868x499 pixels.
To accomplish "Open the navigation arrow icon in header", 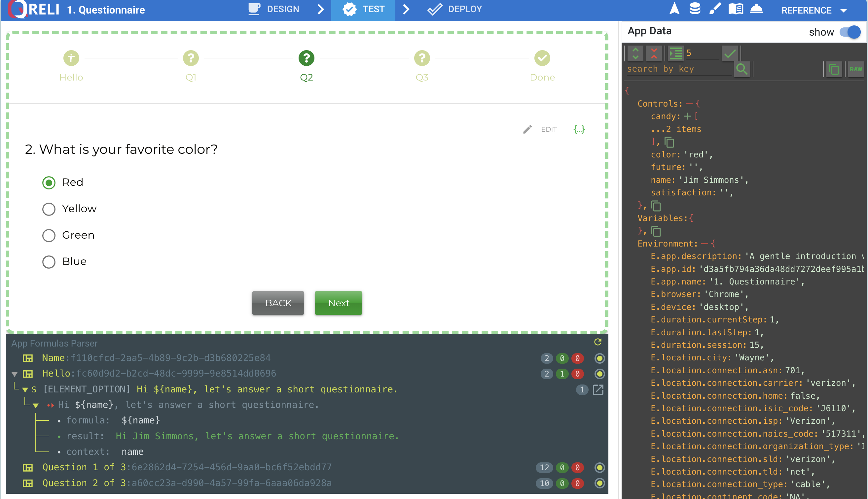I will point(674,9).
